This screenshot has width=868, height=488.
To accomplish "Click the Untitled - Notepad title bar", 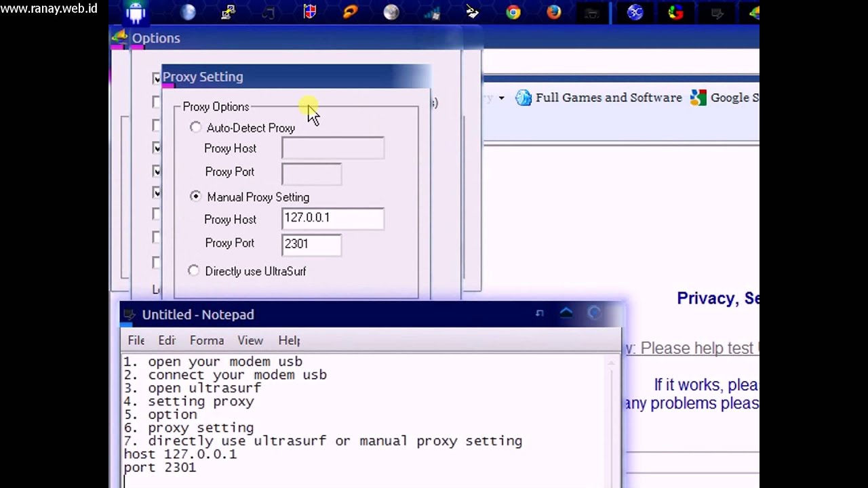I will point(371,314).
